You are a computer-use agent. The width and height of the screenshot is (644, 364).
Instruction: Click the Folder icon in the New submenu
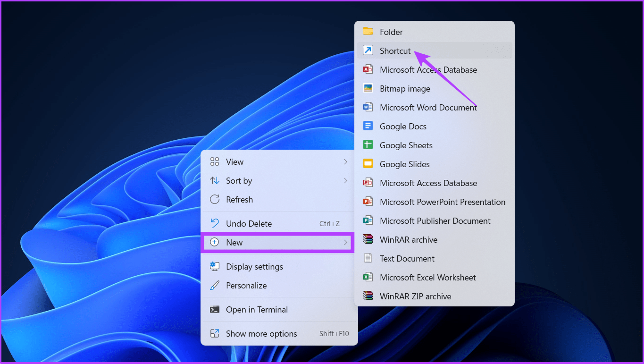coord(368,32)
